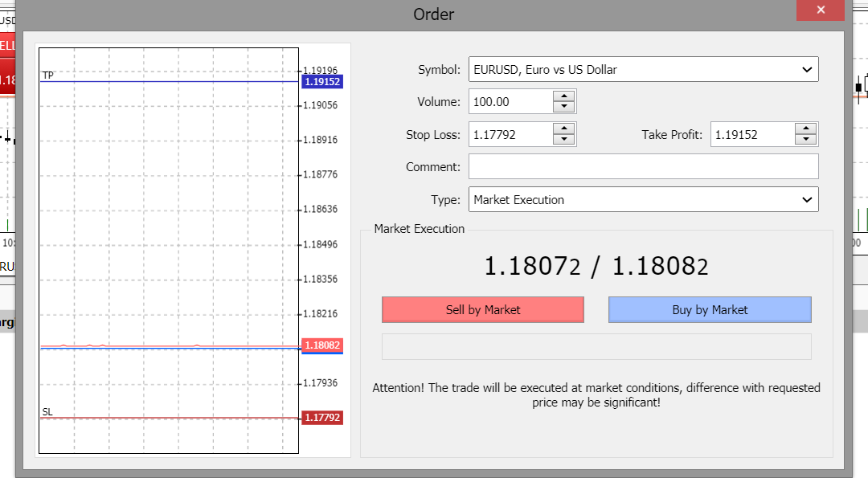Decrease the Stop Loss with the down spinner
Screen dimensions: 868x478
(565, 138)
